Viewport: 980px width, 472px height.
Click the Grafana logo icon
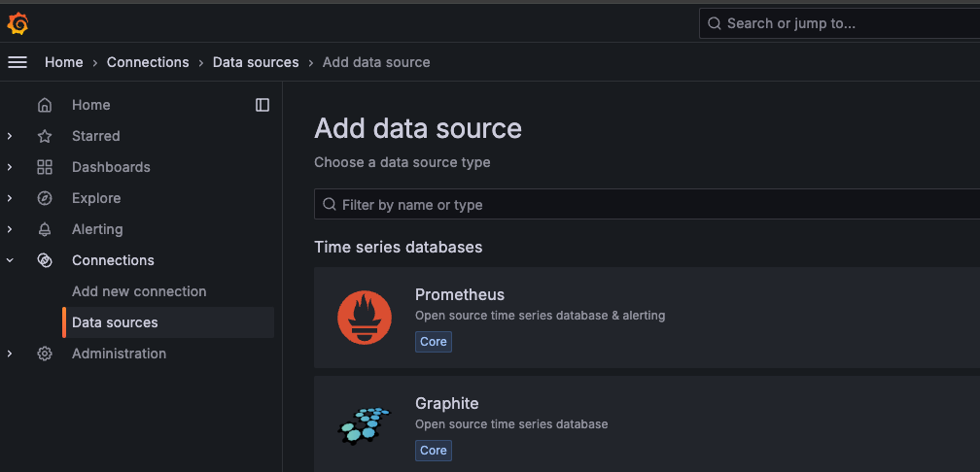pyautogui.click(x=17, y=23)
